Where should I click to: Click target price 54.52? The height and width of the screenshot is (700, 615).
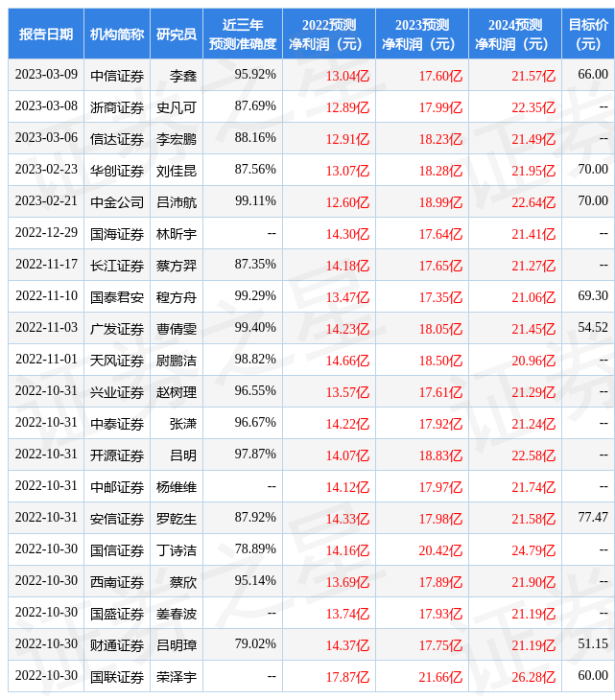pos(593,328)
